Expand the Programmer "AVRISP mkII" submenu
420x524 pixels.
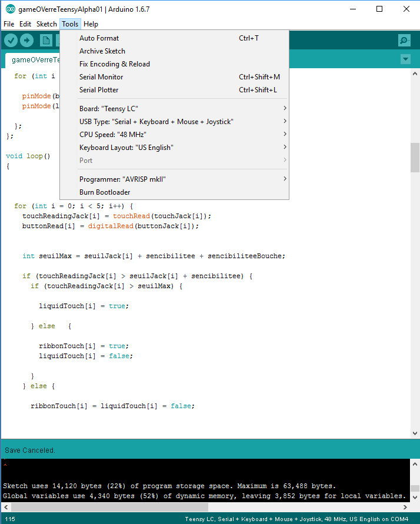tap(174, 179)
